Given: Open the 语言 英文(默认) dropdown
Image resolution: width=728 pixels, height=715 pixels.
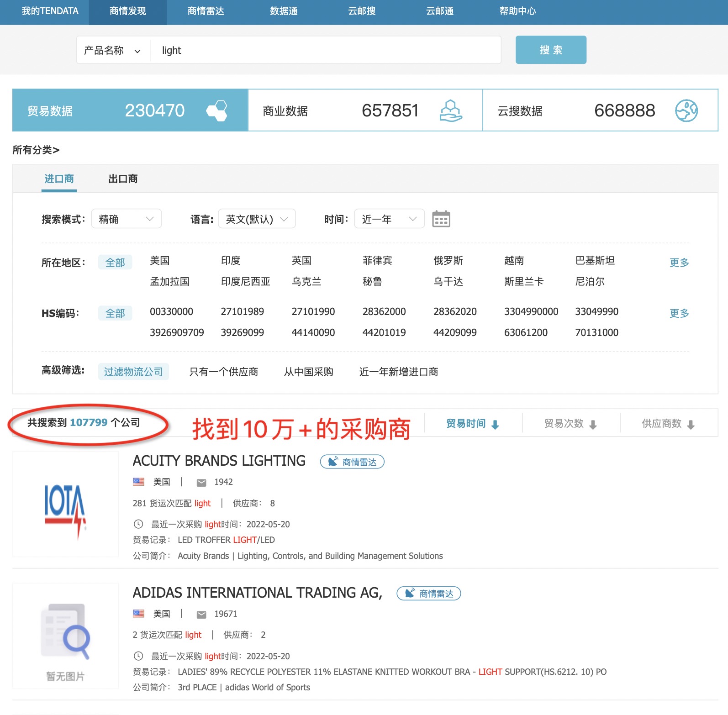Looking at the screenshot, I should (257, 219).
